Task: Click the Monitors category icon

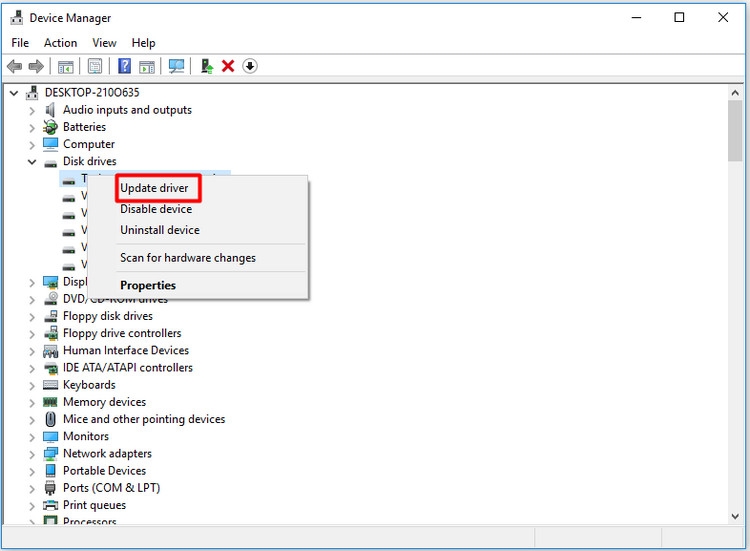Action: coord(50,437)
